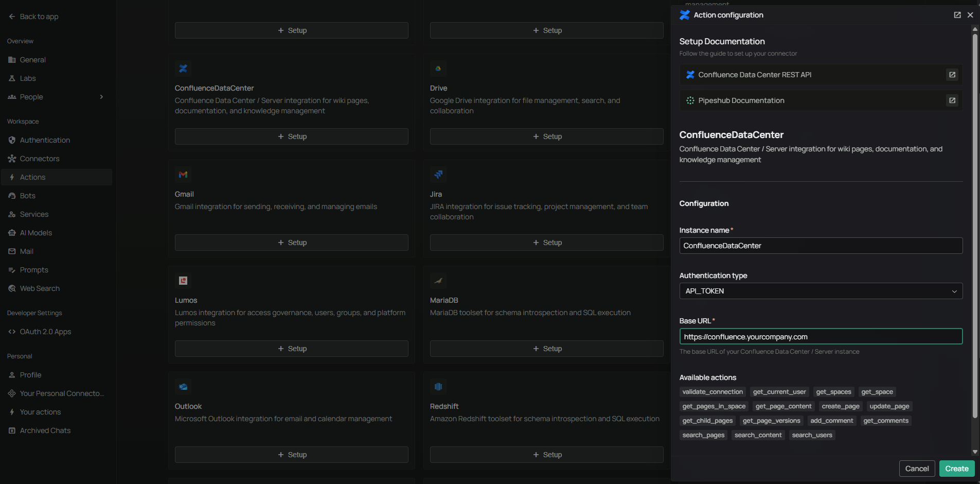980x484 pixels.
Task: Click the Google Drive card logo
Action: coord(438,68)
